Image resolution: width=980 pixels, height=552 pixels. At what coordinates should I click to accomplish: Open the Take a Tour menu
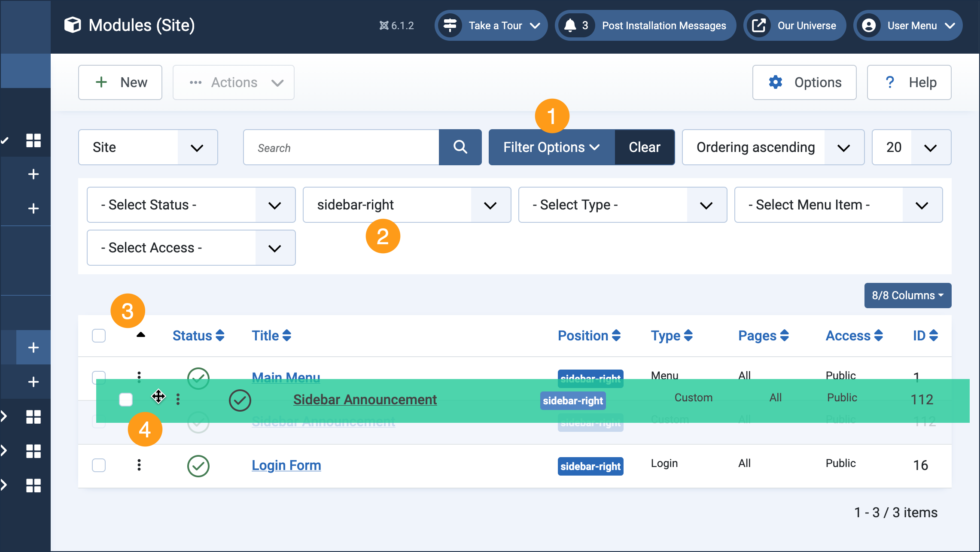tap(491, 26)
